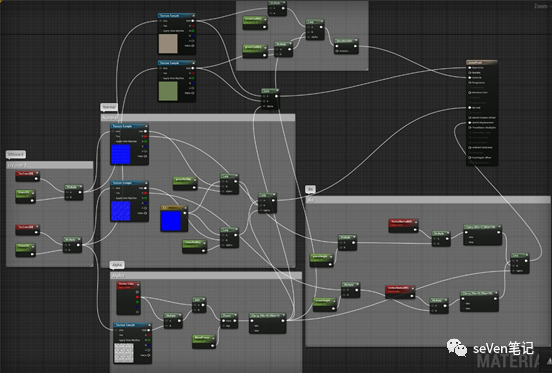552x373 pixels.
Task: Select the final Lerp node in dis group
Action: (x=520, y=263)
